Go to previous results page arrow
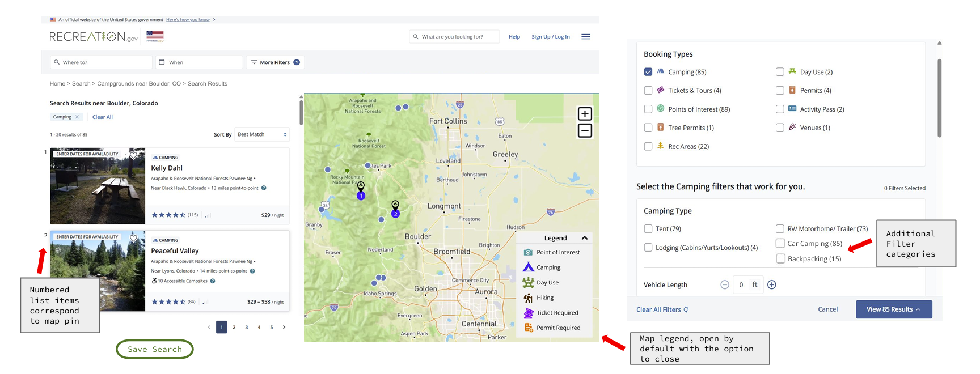This screenshot has width=980, height=374. [209, 327]
